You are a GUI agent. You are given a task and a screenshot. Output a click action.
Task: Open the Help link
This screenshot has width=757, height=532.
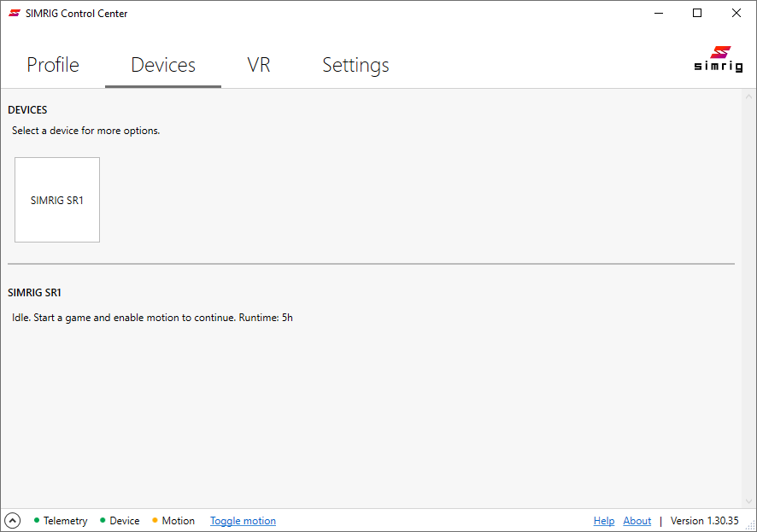coord(604,520)
